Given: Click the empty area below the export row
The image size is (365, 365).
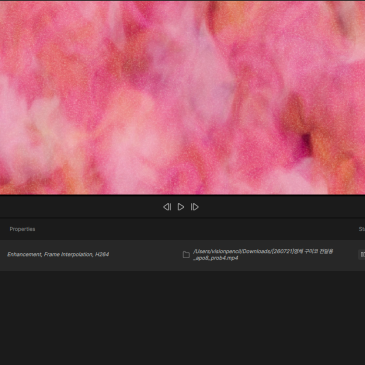Looking at the screenshot, I should click(182, 318).
